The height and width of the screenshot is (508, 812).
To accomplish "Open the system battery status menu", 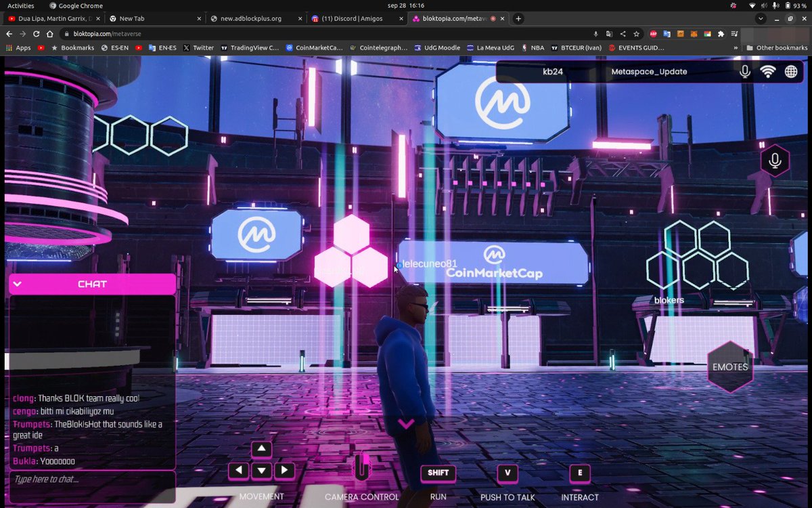I will click(x=794, y=5).
